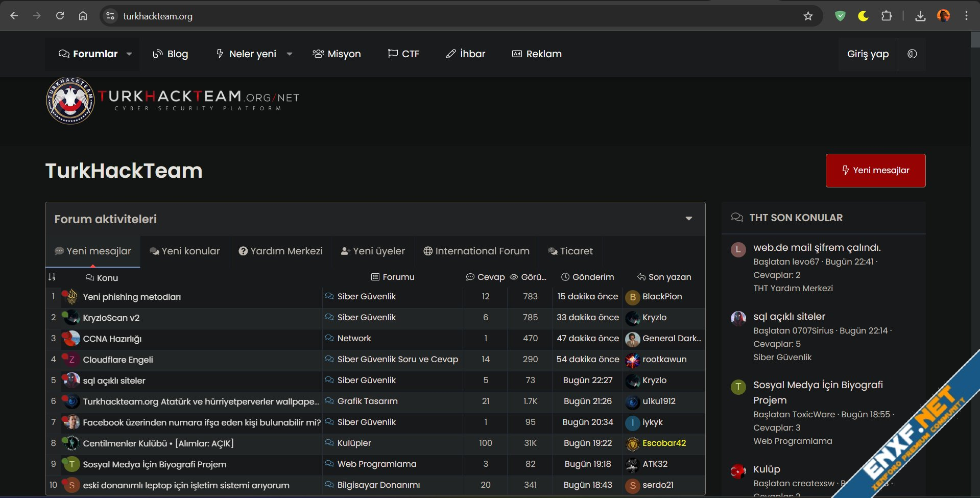Open the sql açıklı siteler sidebar thread
980x498 pixels.
coord(789,316)
